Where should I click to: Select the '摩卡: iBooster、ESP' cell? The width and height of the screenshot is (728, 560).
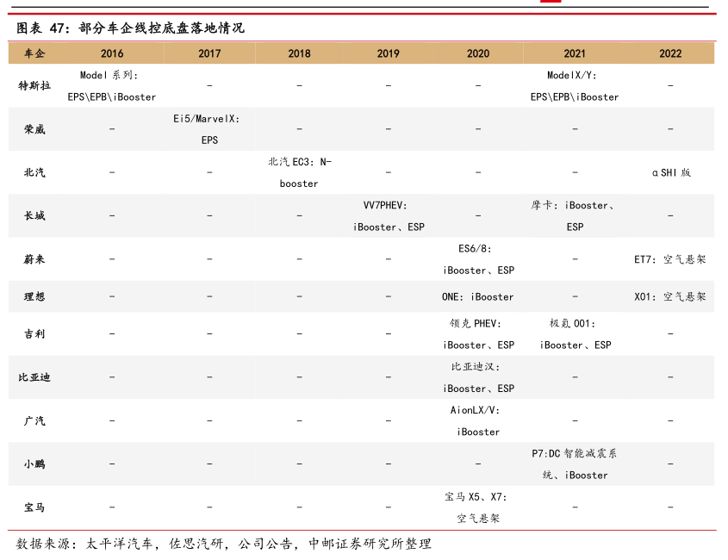pos(575,216)
